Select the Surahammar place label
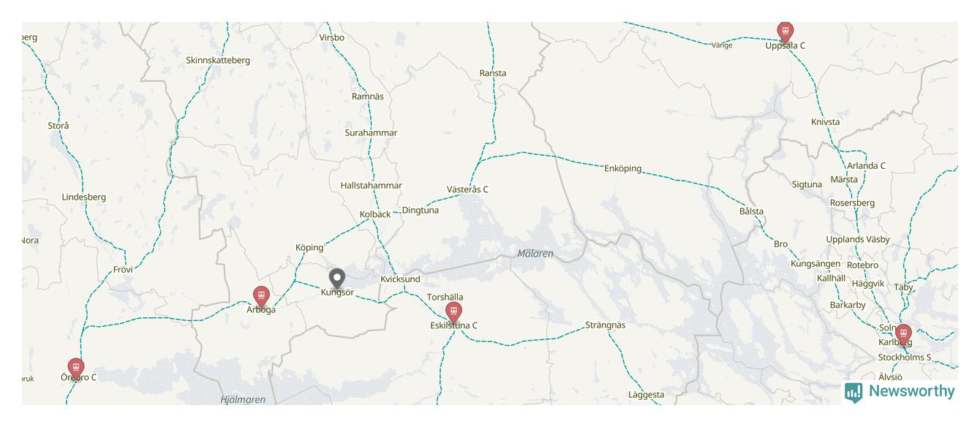 click(371, 132)
